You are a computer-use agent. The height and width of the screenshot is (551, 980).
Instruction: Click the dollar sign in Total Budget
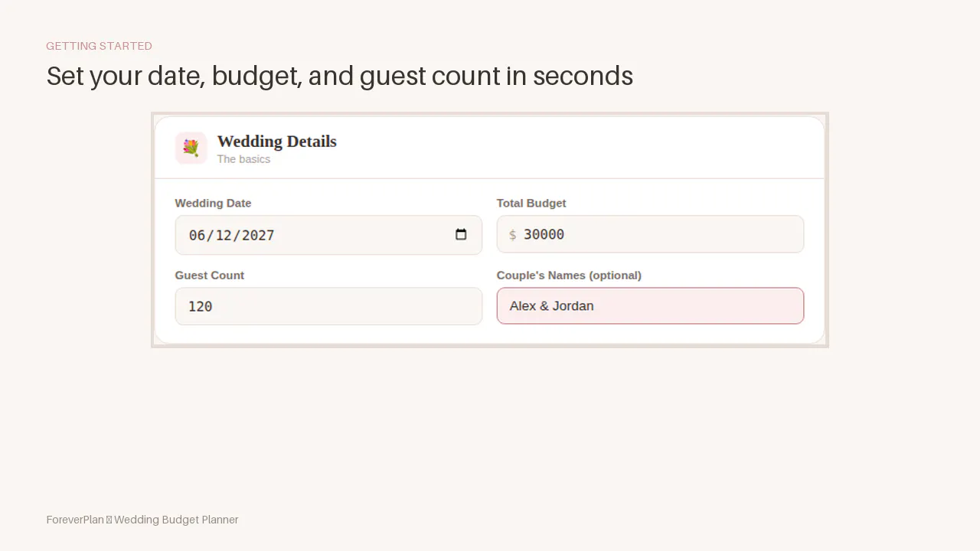[513, 235]
